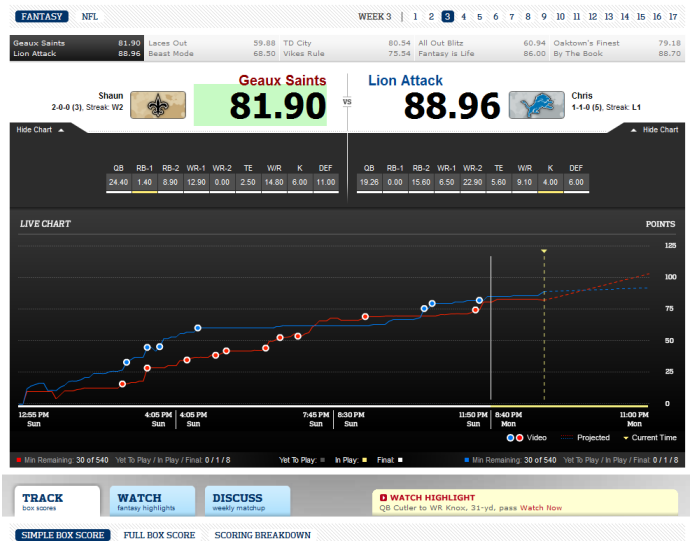Click Lion Attack QB score 19.26

(369, 182)
